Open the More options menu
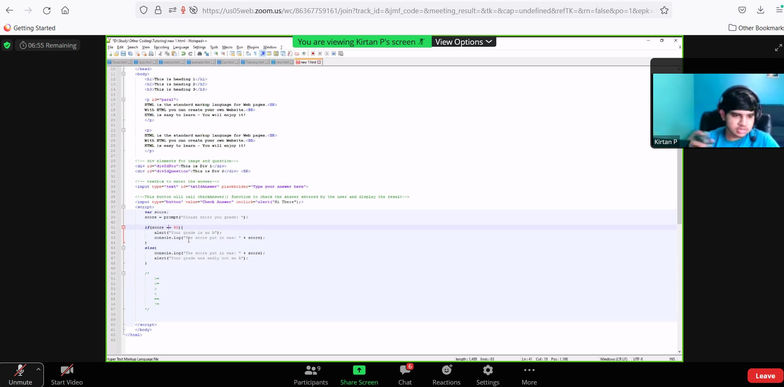This screenshot has width=784, height=387. click(529, 374)
